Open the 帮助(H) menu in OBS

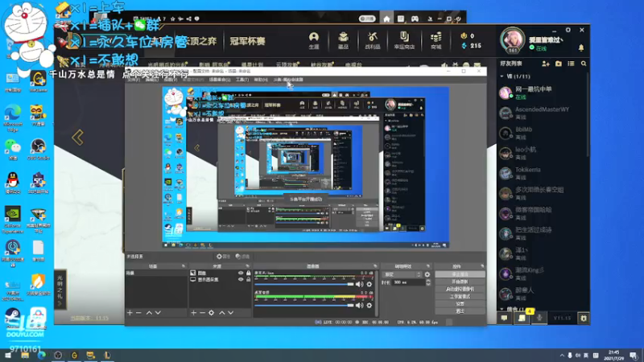260,80
